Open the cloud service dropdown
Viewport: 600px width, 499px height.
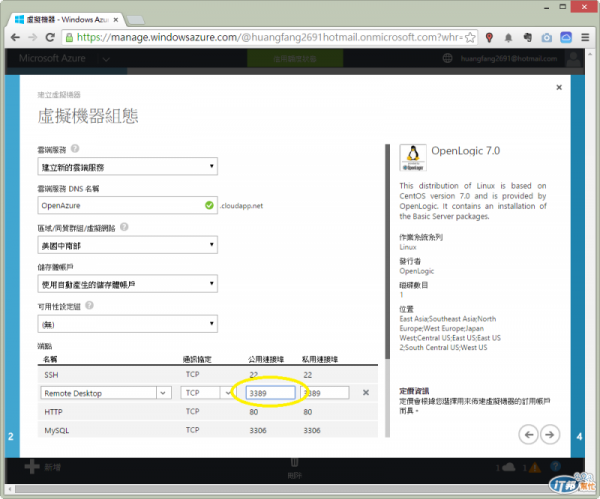pyautogui.click(x=128, y=166)
